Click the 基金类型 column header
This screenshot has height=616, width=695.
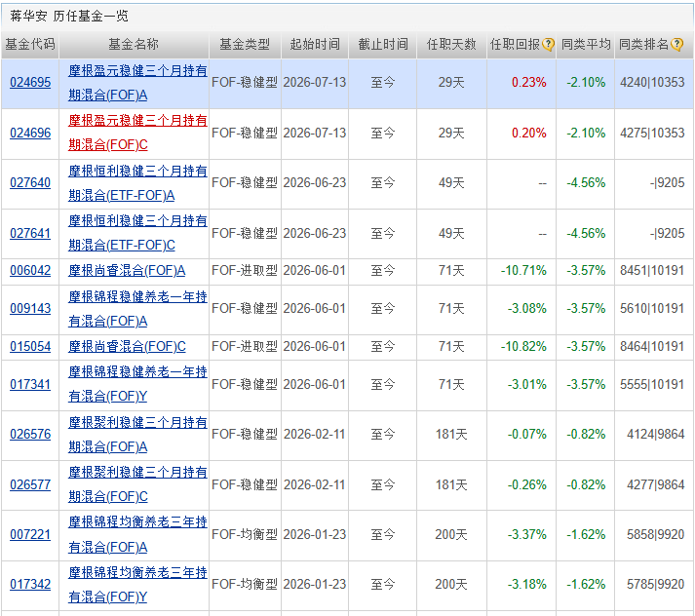245,44
